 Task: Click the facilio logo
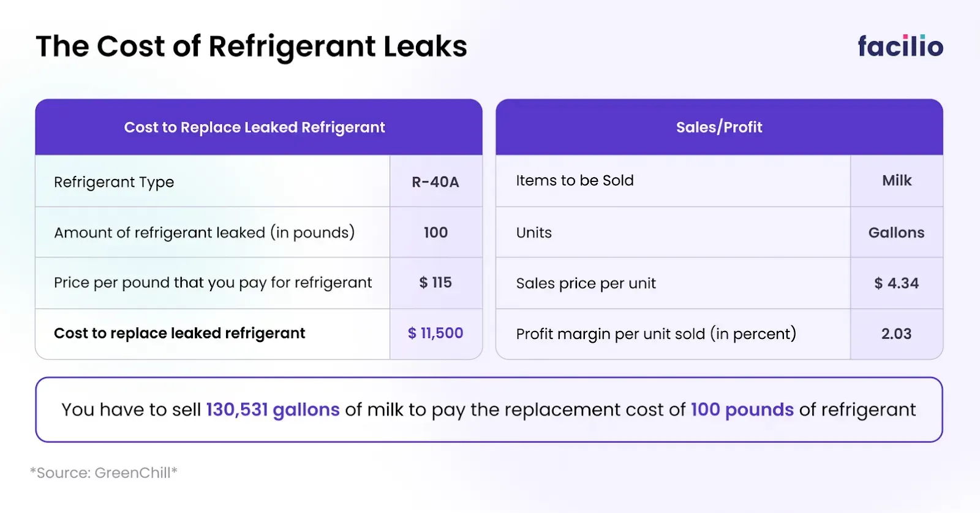coord(900,47)
